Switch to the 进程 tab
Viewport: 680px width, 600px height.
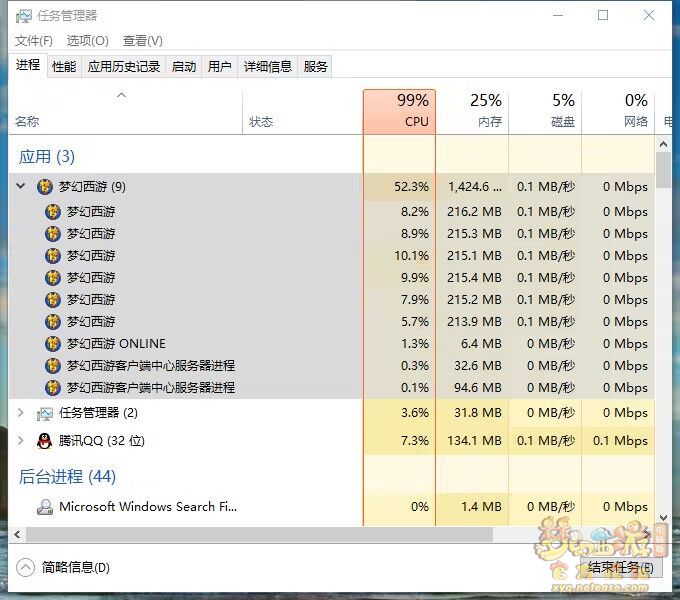tap(28, 65)
